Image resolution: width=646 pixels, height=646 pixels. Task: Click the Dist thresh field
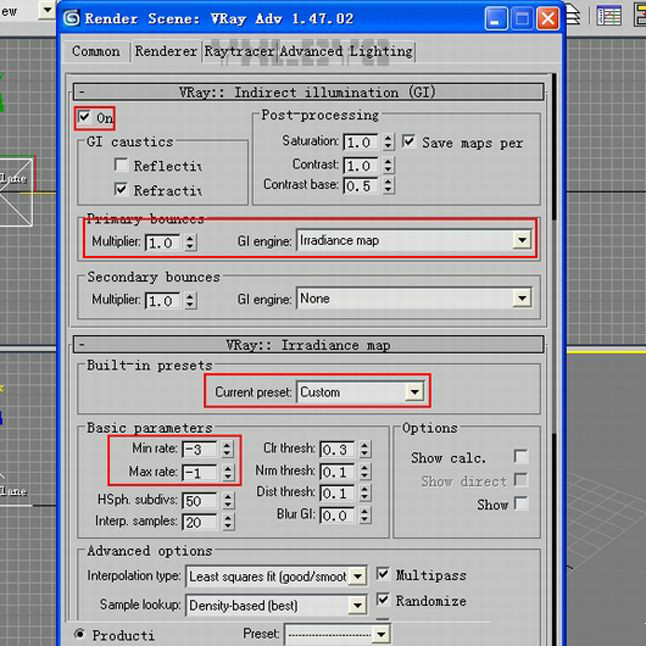pyautogui.click(x=337, y=493)
